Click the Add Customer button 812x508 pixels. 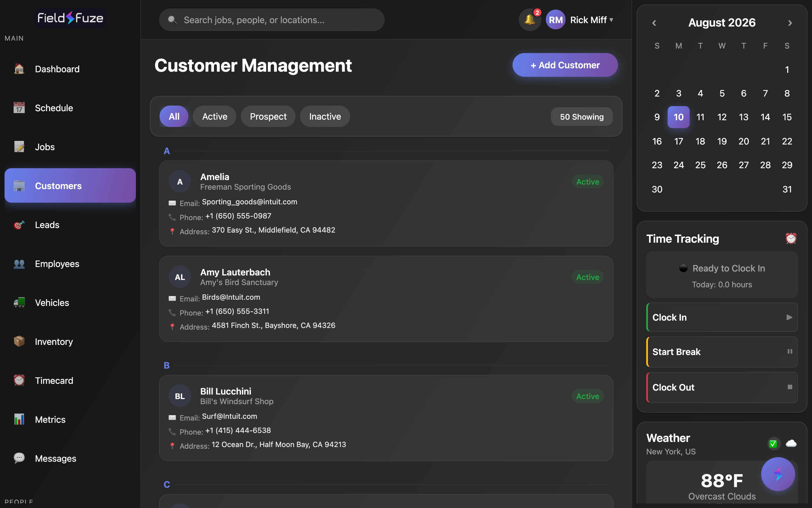(565, 65)
